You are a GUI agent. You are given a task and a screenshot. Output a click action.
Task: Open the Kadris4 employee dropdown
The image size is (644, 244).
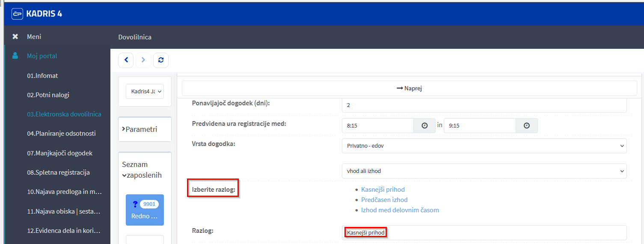click(145, 91)
